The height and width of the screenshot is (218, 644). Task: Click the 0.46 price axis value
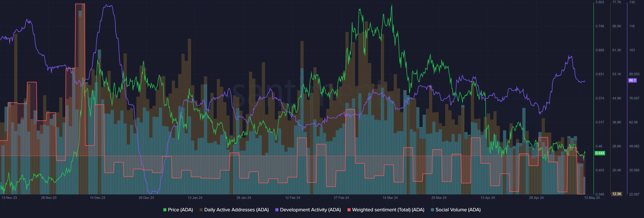pyautogui.click(x=599, y=146)
